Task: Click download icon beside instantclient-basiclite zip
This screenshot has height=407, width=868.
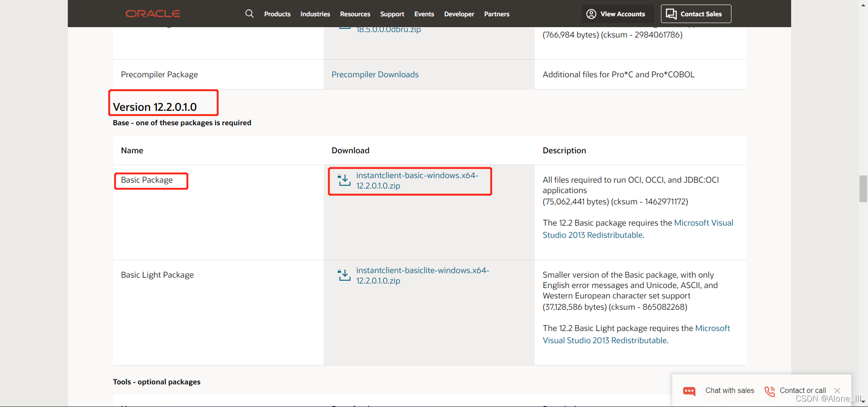Action: [344, 275]
